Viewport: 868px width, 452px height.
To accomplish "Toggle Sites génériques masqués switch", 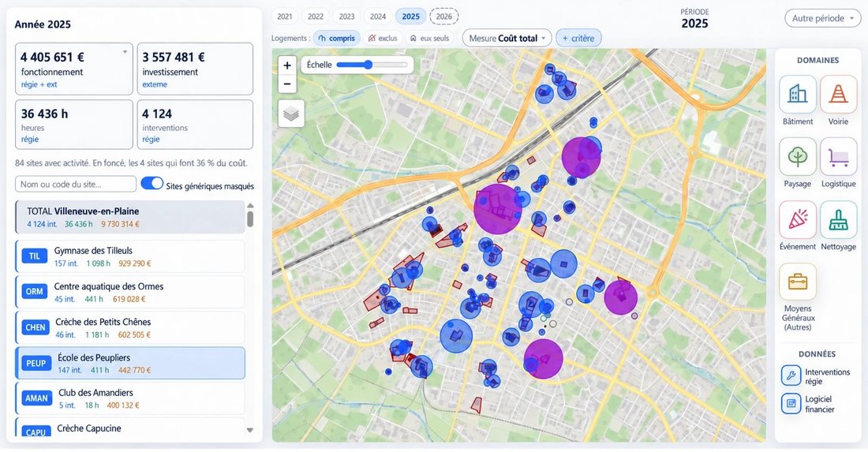I will (152, 184).
